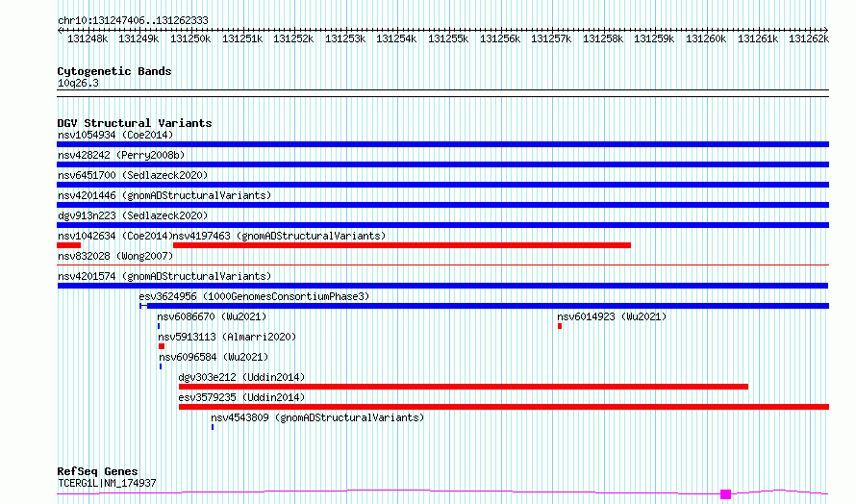Click the DGV Structural Variants track title

[135, 123]
